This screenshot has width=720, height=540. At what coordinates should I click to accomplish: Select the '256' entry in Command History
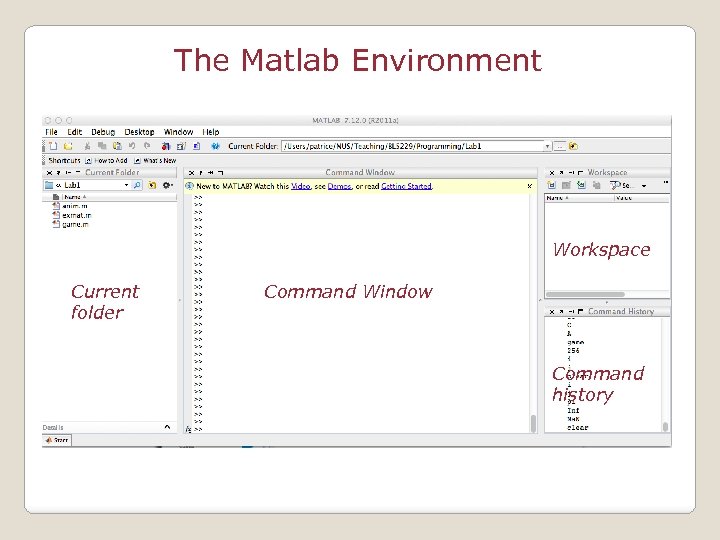(x=573, y=350)
